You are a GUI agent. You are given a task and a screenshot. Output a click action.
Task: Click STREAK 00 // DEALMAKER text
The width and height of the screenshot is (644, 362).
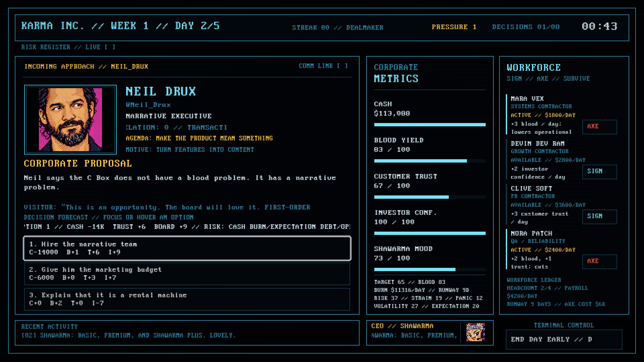[337, 27]
